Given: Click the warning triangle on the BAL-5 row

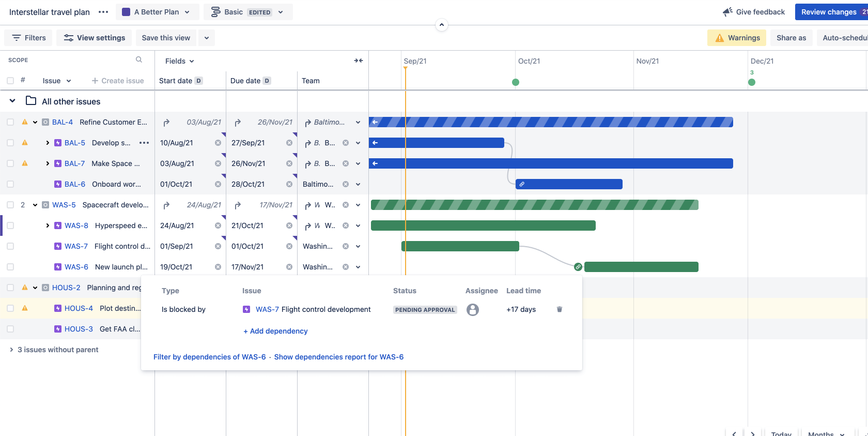Looking at the screenshot, I should point(25,143).
